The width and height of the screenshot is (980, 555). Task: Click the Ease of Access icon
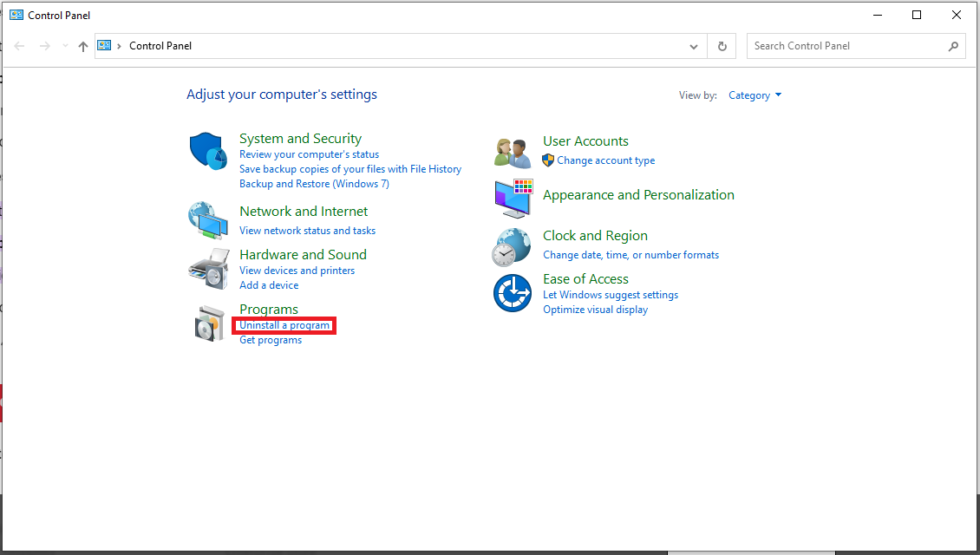[513, 293]
